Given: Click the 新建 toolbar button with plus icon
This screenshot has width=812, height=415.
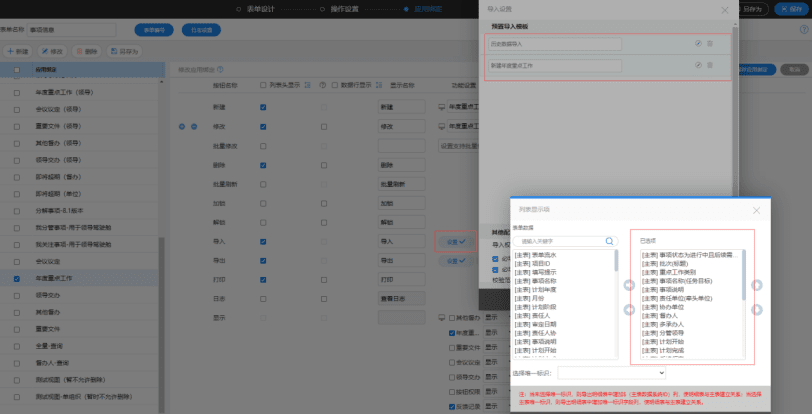Looking at the screenshot, I should point(18,51).
